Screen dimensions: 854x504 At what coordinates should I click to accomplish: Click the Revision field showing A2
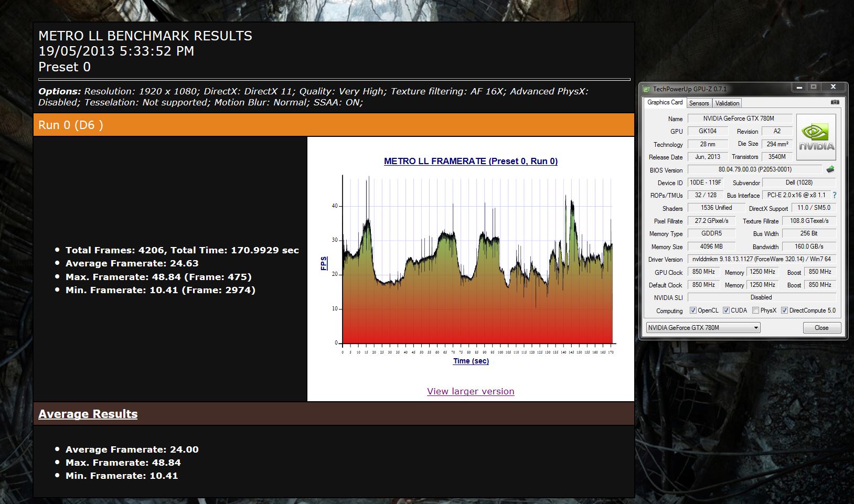tap(776, 131)
